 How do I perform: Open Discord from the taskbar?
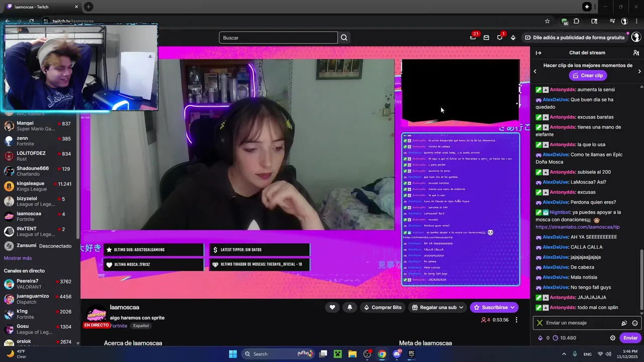click(x=396, y=354)
